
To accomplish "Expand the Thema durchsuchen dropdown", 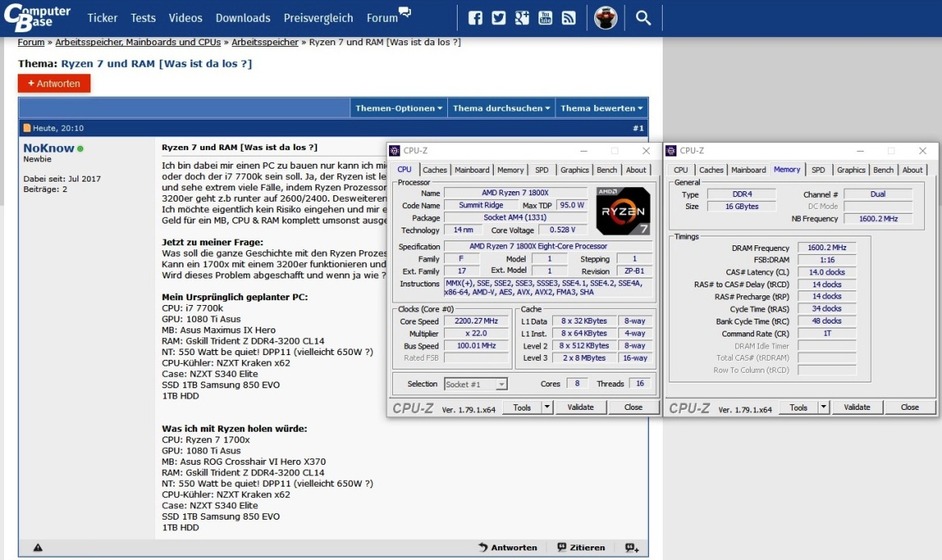I will click(x=501, y=108).
